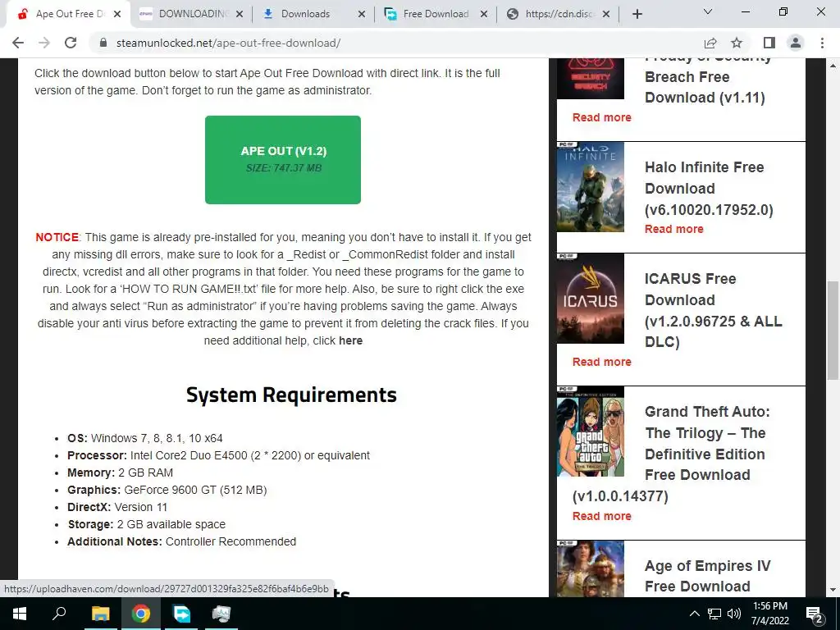Image resolution: width=840 pixels, height=630 pixels.
Task: Open ICARUS Free Download title
Action: (x=713, y=310)
